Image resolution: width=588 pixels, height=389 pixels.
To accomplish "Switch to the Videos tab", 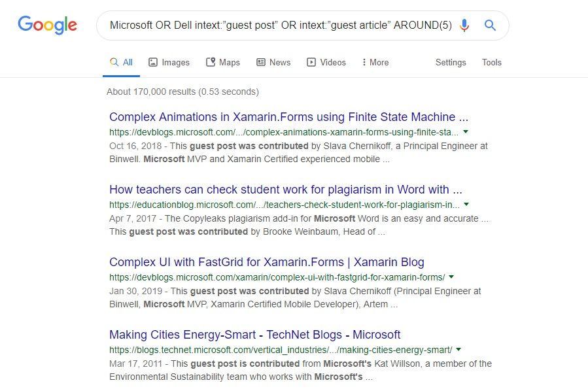I will click(x=326, y=62).
